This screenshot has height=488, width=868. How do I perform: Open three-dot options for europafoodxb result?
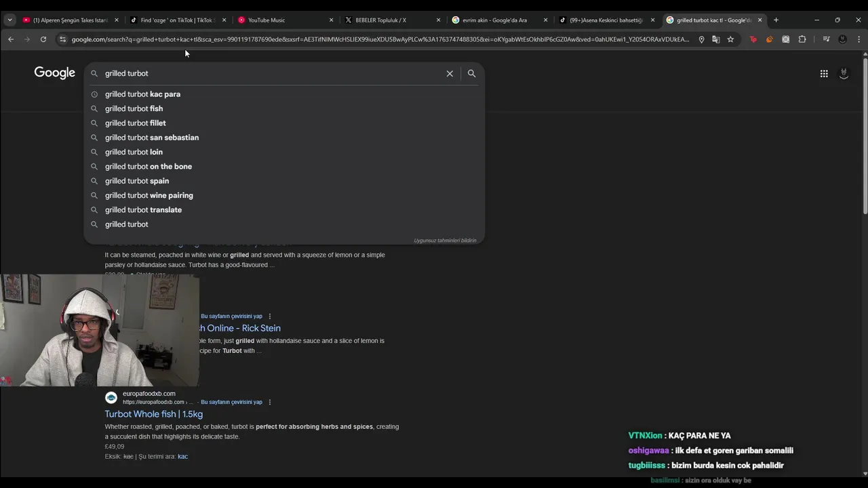(x=270, y=402)
